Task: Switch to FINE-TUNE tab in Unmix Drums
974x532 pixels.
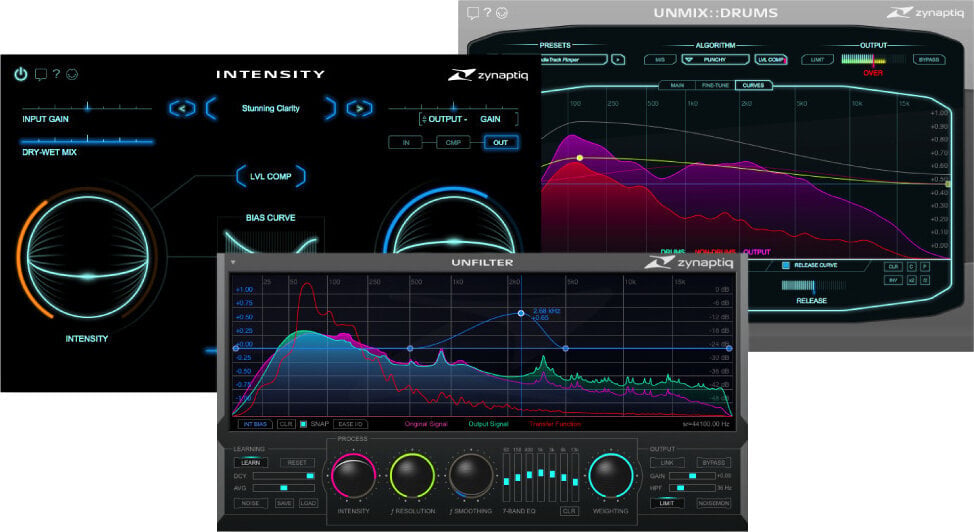Action: click(715, 85)
